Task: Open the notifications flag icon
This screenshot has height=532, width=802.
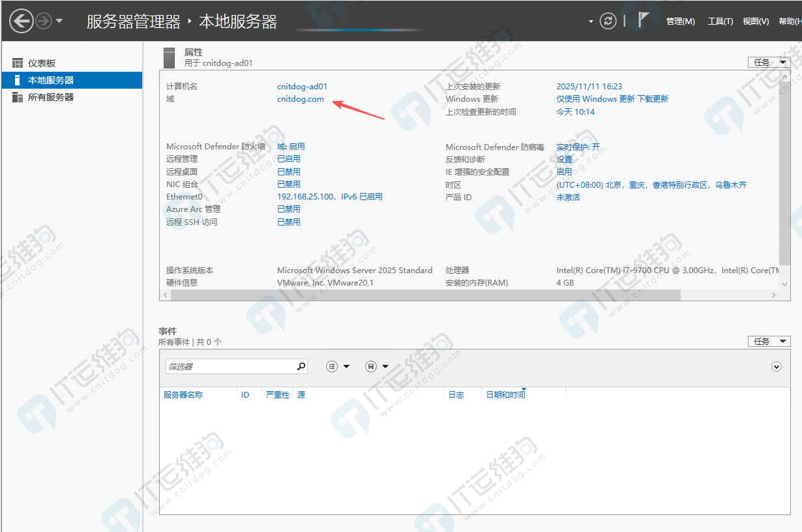Action: (x=643, y=20)
